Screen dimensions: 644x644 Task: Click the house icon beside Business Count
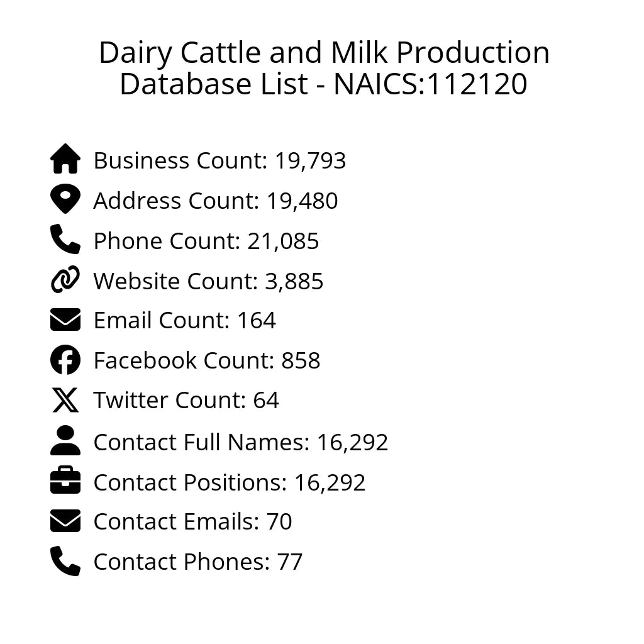[x=65, y=159]
